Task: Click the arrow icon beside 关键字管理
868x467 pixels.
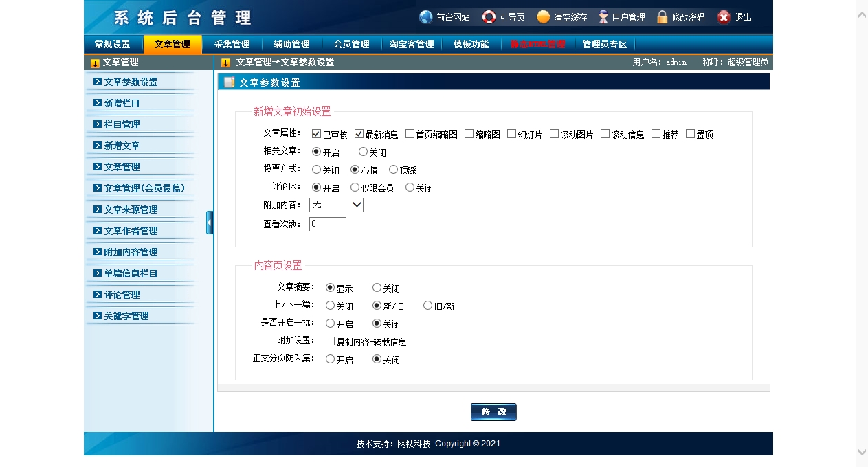Action: coord(98,316)
